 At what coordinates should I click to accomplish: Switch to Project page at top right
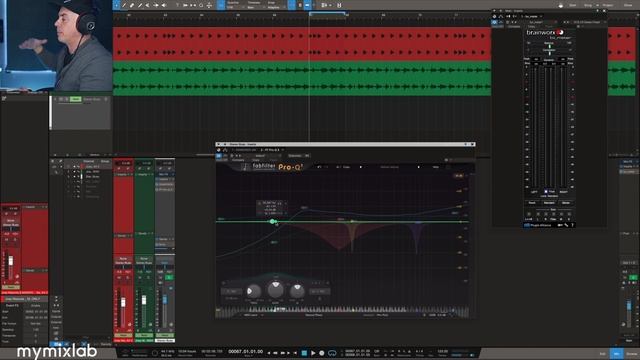tap(607, 5)
